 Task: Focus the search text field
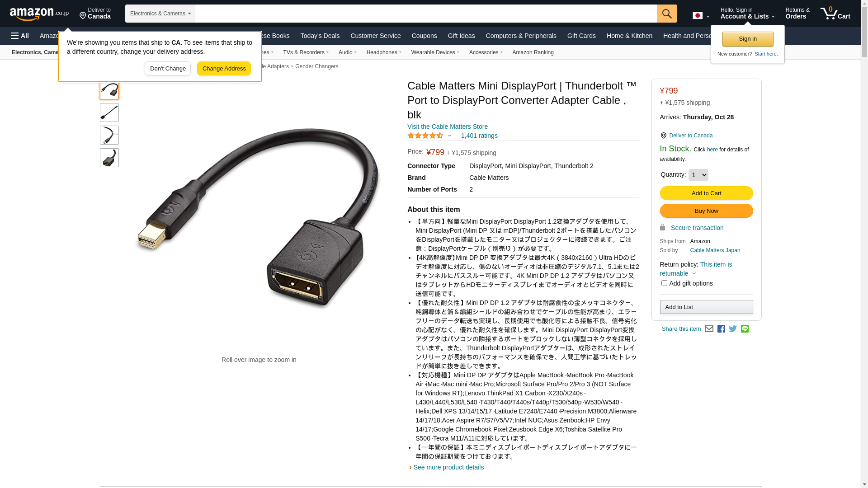(x=426, y=14)
